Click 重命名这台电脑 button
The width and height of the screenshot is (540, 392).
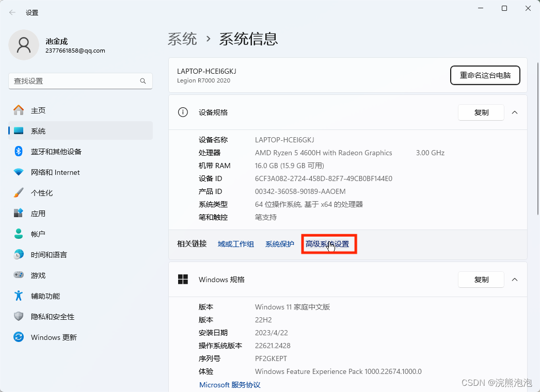pyautogui.click(x=485, y=75)
